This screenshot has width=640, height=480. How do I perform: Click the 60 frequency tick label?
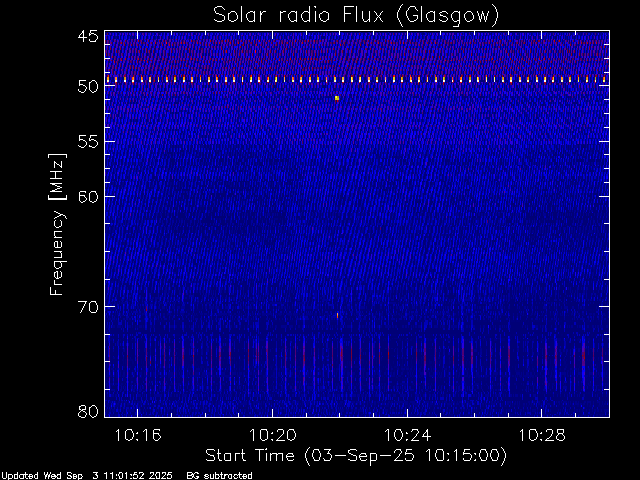coord(88,196)
